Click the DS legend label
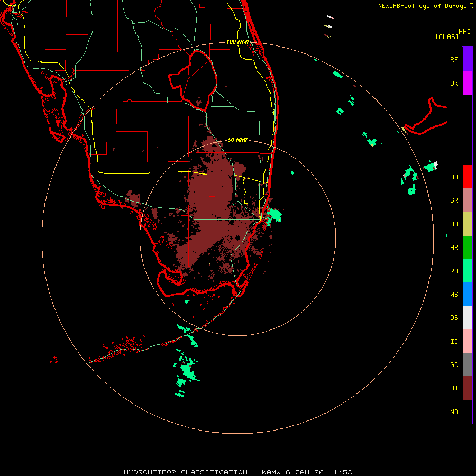 click(454, 318)
